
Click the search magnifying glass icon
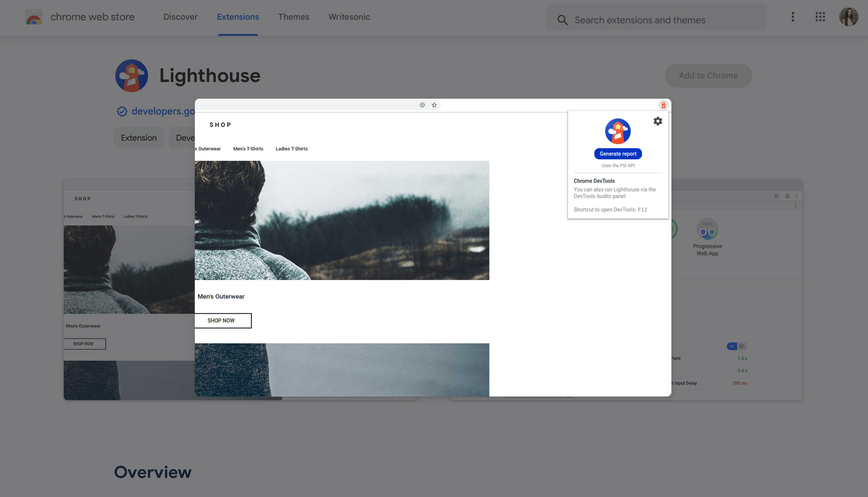(562, 20)
